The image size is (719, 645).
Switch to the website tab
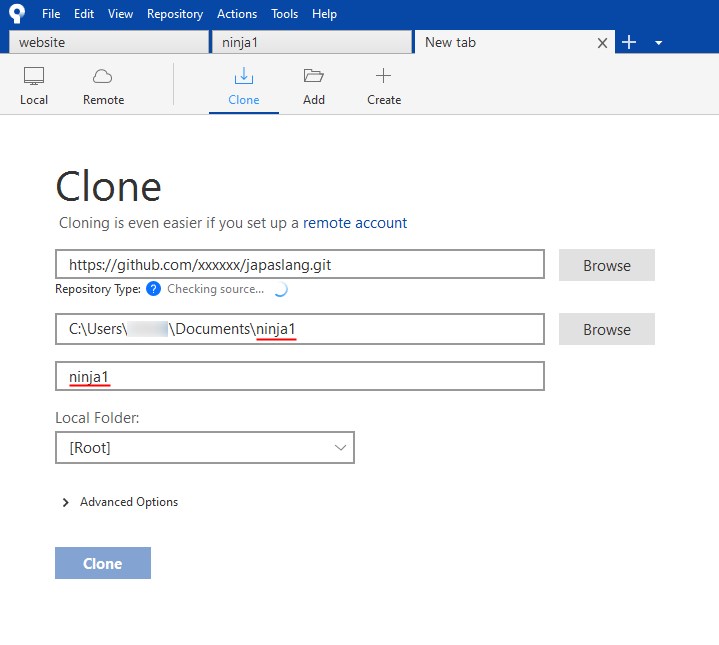[x=108, y=42]
